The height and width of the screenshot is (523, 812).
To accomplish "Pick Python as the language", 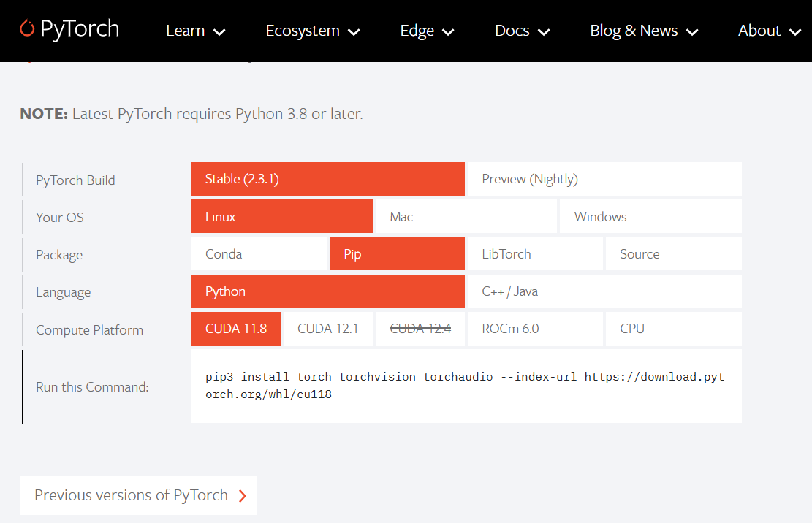I will 328,291.
